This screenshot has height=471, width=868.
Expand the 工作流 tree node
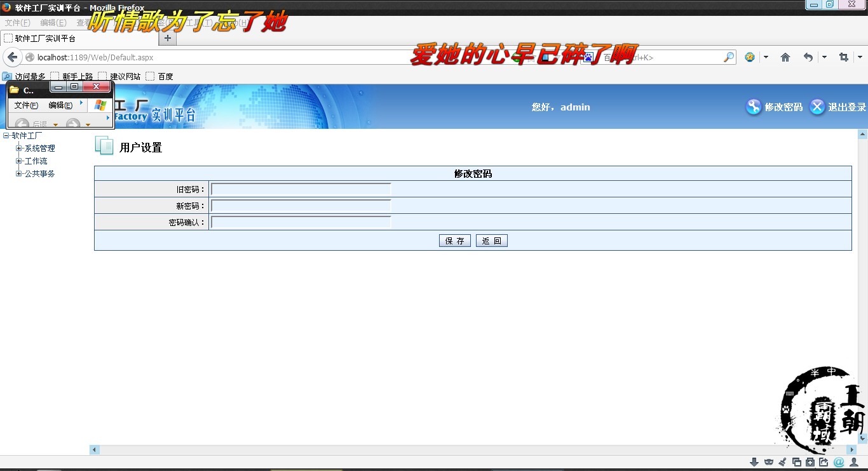pyautogui.click(x=19, y=161)
